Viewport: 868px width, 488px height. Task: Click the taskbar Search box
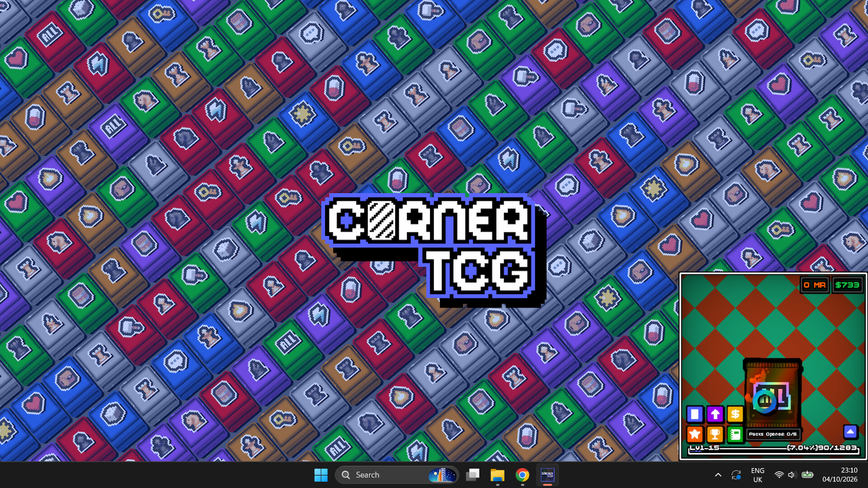click(397, 475)
